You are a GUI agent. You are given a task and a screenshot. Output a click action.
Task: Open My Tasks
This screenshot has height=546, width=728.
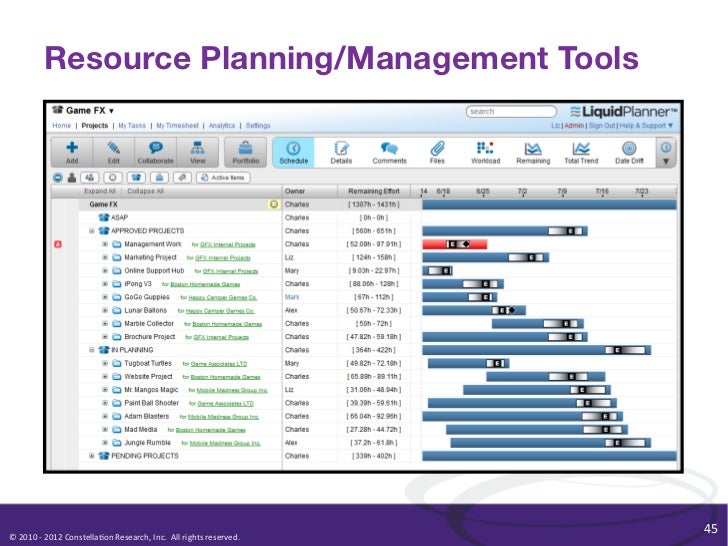132,125
